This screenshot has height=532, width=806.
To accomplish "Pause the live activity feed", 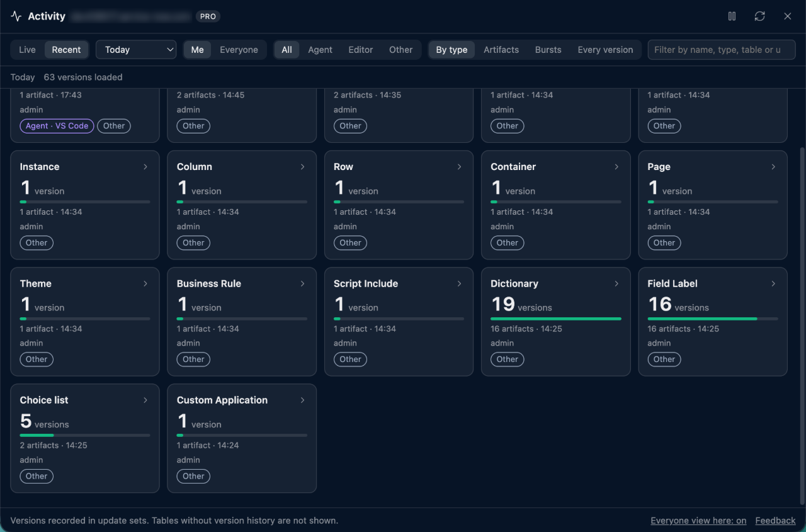I will tap(732, 16).
